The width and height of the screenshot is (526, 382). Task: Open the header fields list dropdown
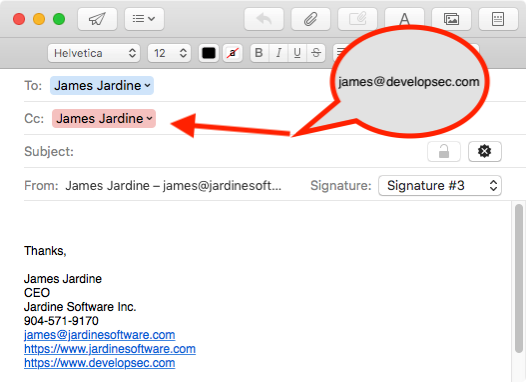[144, 19]
